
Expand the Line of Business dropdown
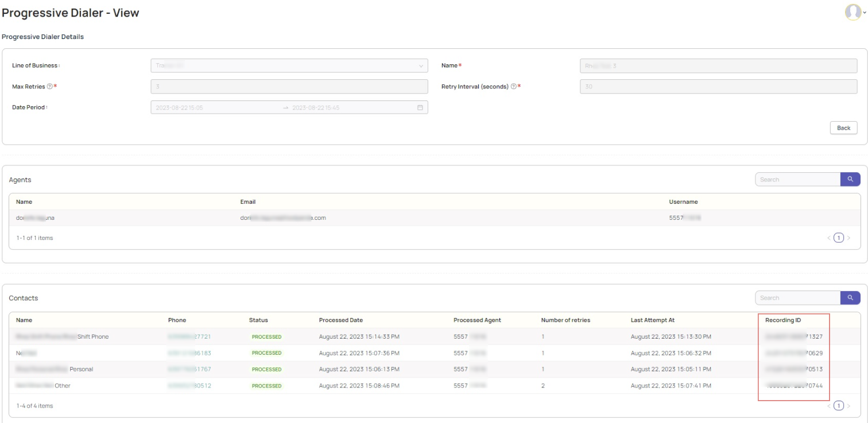click(289, 65)
